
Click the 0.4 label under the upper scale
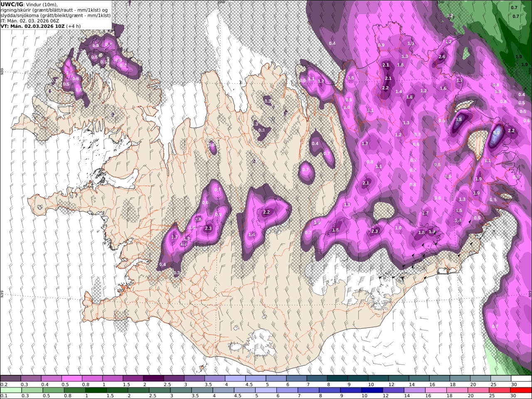coord(45,384)
